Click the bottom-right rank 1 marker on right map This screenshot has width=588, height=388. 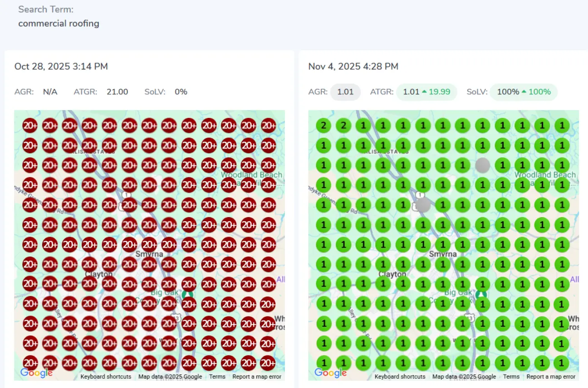point(562,363)
